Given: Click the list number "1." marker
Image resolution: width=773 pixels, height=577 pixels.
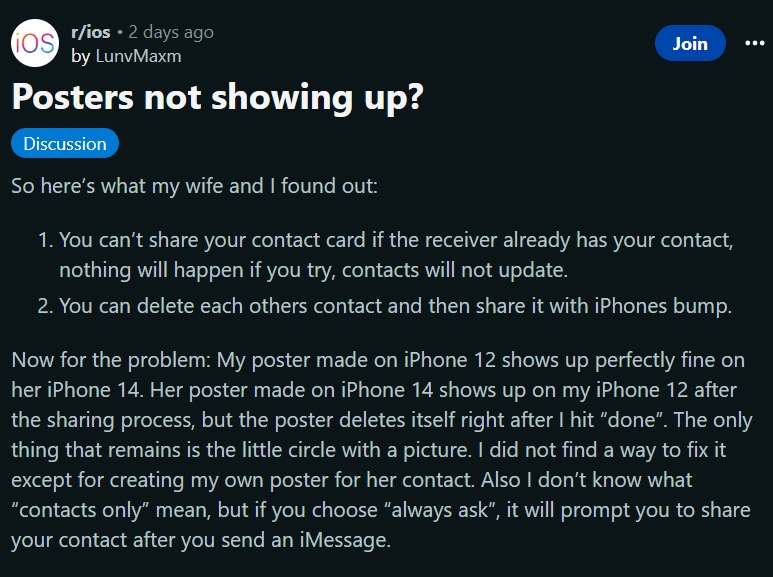Looking at the screenshot, I should pos(44,240).
